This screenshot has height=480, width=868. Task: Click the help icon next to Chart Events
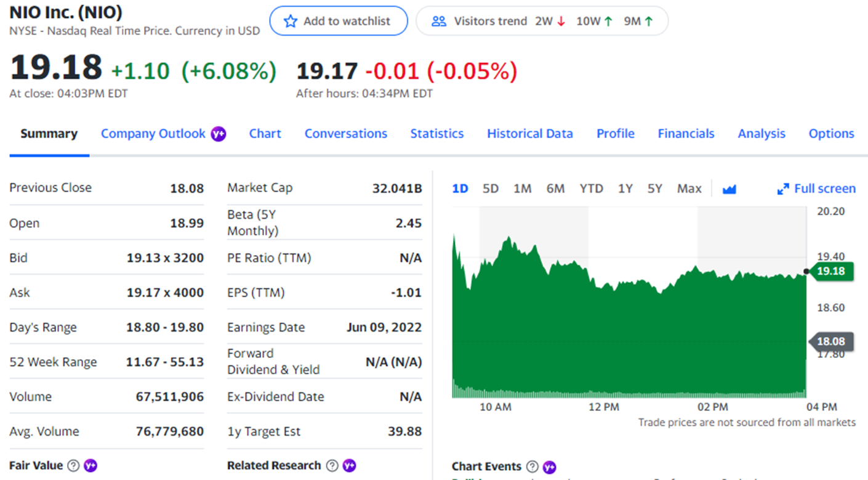coord(532,466)
